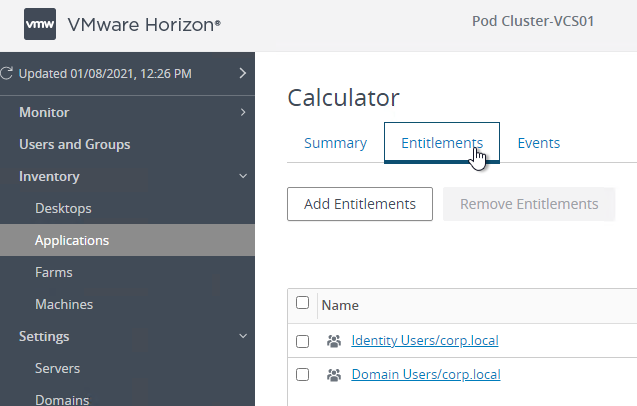
Task: Open the Domain Users/corp.local link
Action: (x=426, y=375)
